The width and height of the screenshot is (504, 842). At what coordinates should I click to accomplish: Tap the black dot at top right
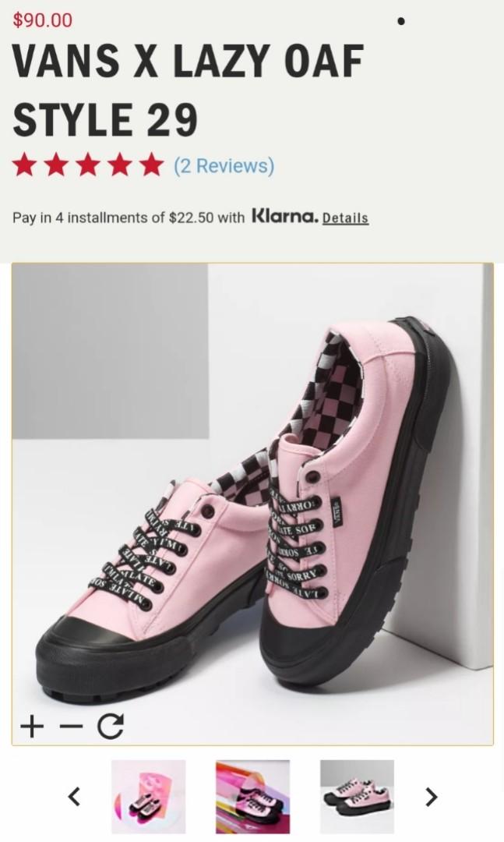tap(401, 21)
